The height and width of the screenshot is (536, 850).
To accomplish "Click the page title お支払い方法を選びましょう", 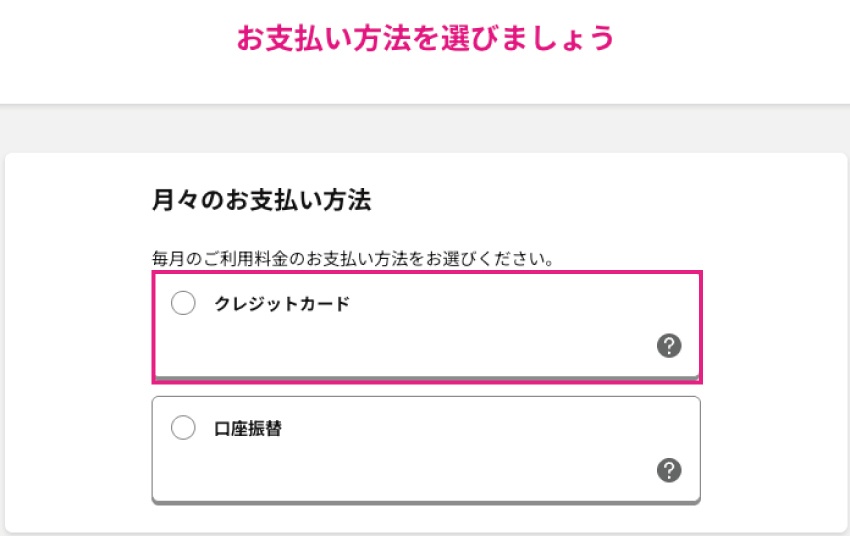I will pyautogui.click(x=425, y=39).
